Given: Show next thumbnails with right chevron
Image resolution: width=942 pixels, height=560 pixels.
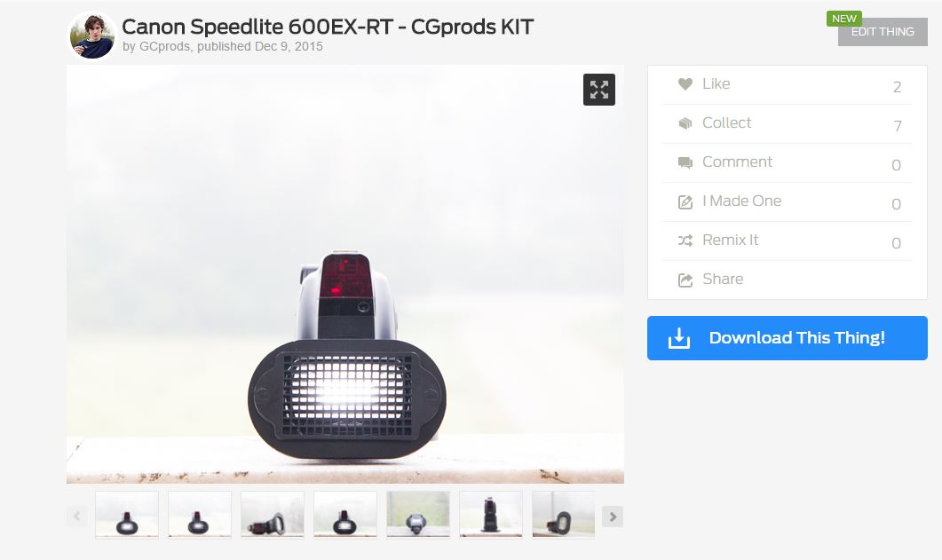Looking at the screenshot, I should point(613,517).
